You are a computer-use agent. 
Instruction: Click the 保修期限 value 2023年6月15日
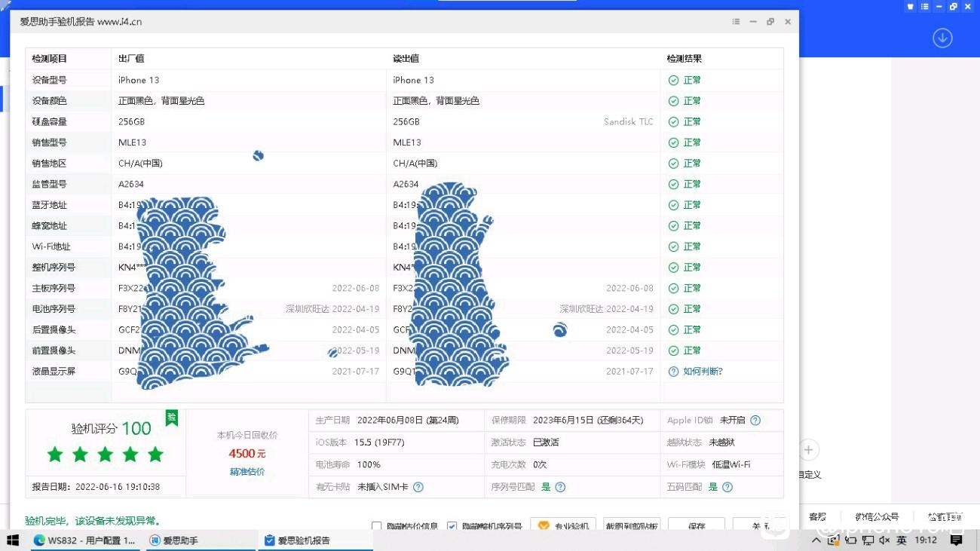[x=588, y=421]
